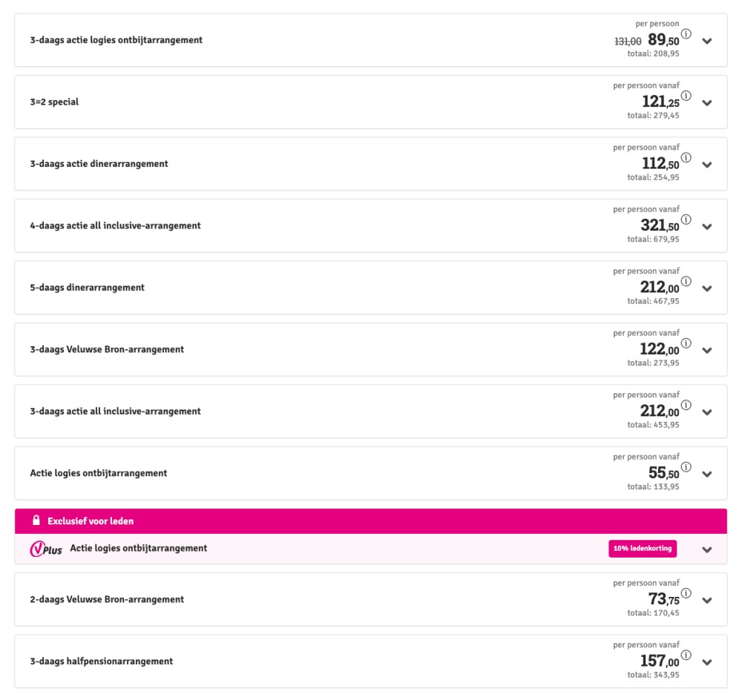Show info for 55,50 price
This screenshot has height=700, width=742.
(x=686, y=467)
